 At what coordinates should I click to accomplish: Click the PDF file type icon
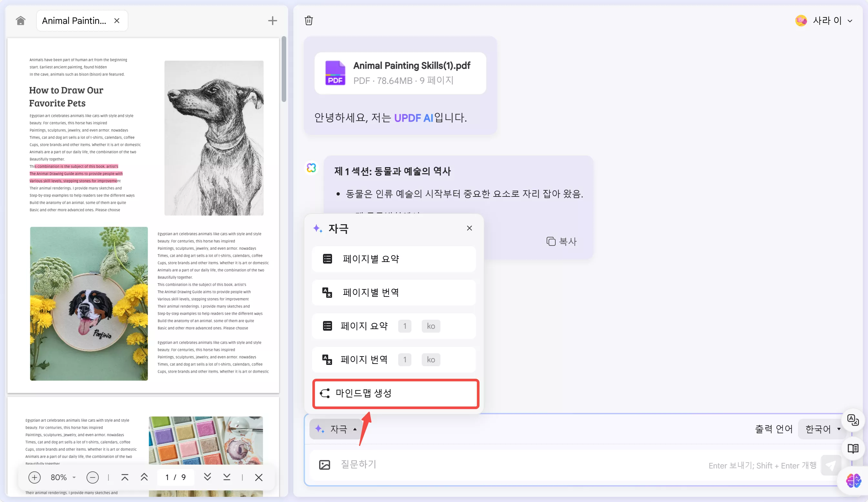coord(335,73)
